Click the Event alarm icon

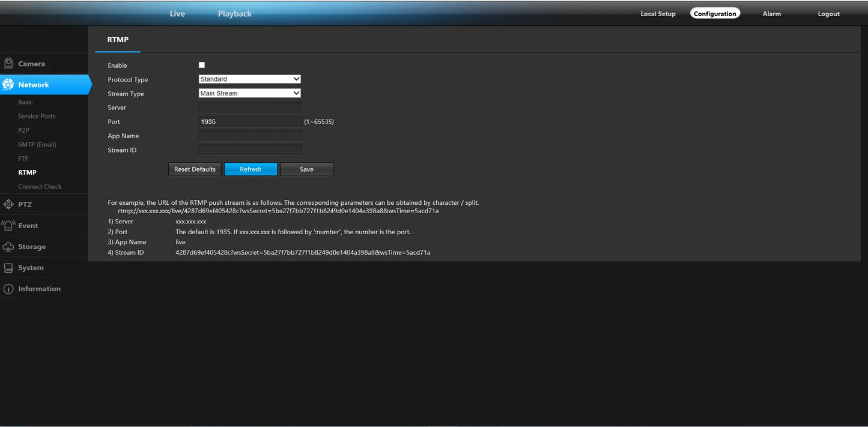[8, 226]
